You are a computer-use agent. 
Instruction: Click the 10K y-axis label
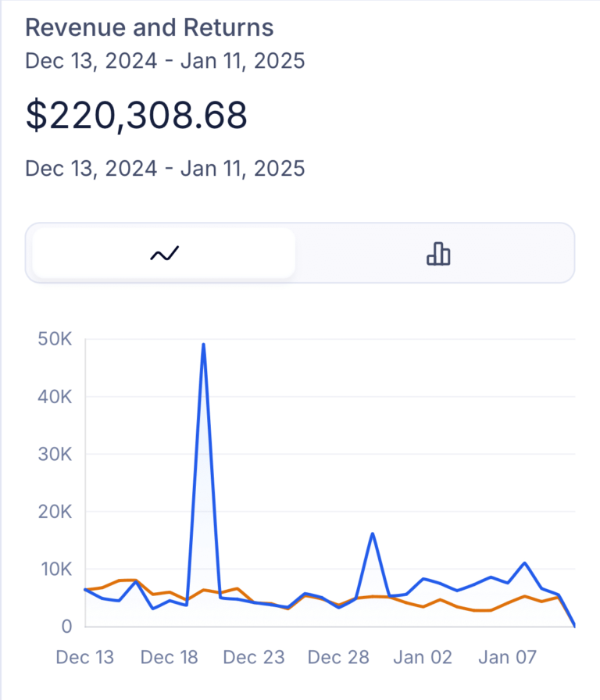[x=55, y=569]
